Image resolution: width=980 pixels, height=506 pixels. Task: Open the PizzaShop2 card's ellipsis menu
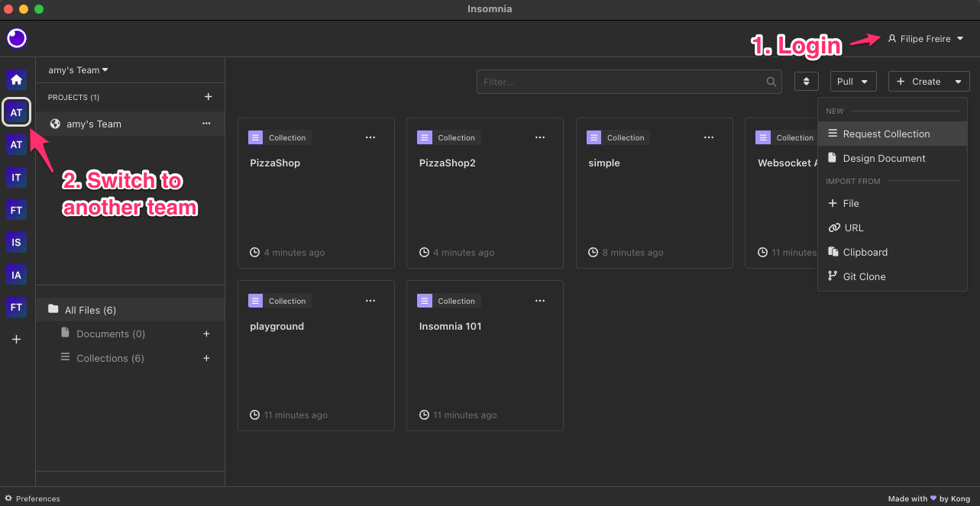540,137
